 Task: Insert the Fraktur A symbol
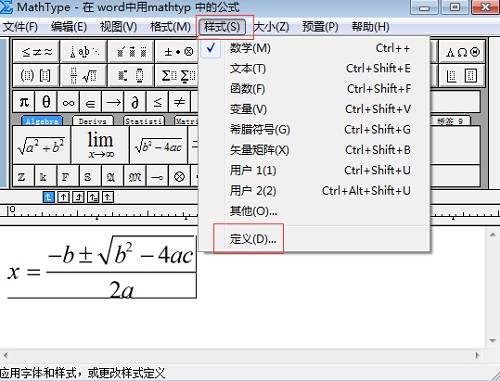(x=112, y=176)
